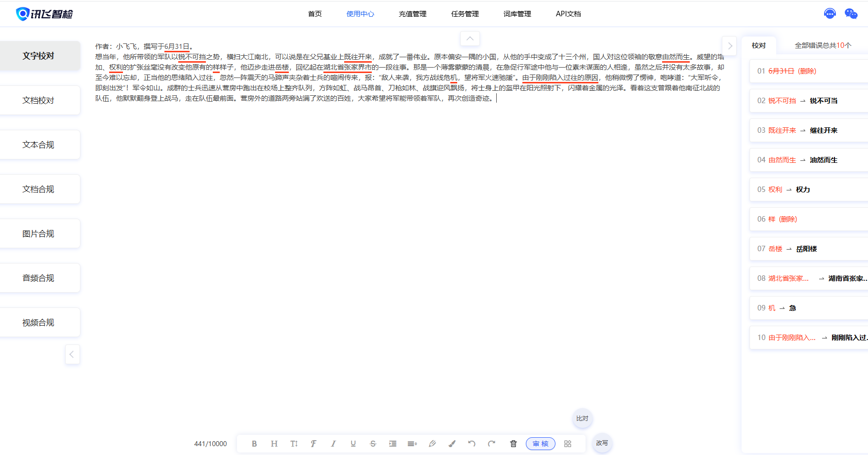Image resolution: width=868 pixels, height=455 pixels.
Task: Click underlined 由然而生 in the document
Action: click(x=676, y=57)
